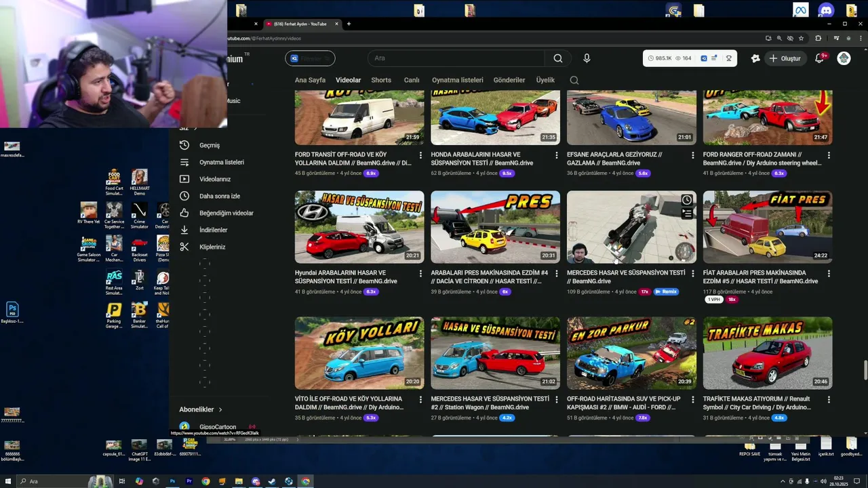The image size is (868, 488).
Task: Open the taskbar clock showing 02:23
Action: pyautogui.click(x=838, y=481)
